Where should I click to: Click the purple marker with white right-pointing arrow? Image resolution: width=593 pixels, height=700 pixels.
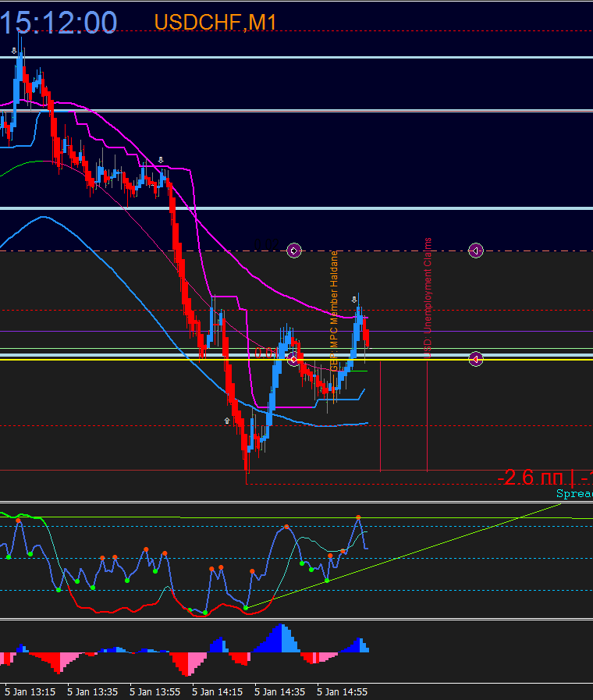pyautogui.click(x=293, y=251)
